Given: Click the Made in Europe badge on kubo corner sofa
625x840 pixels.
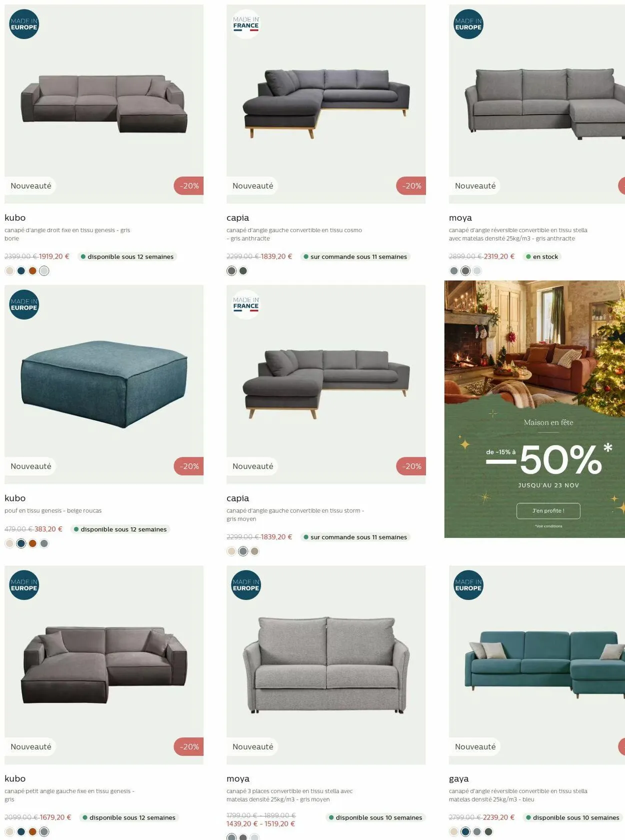Looking at the screenshot, I should pos(24,24).
